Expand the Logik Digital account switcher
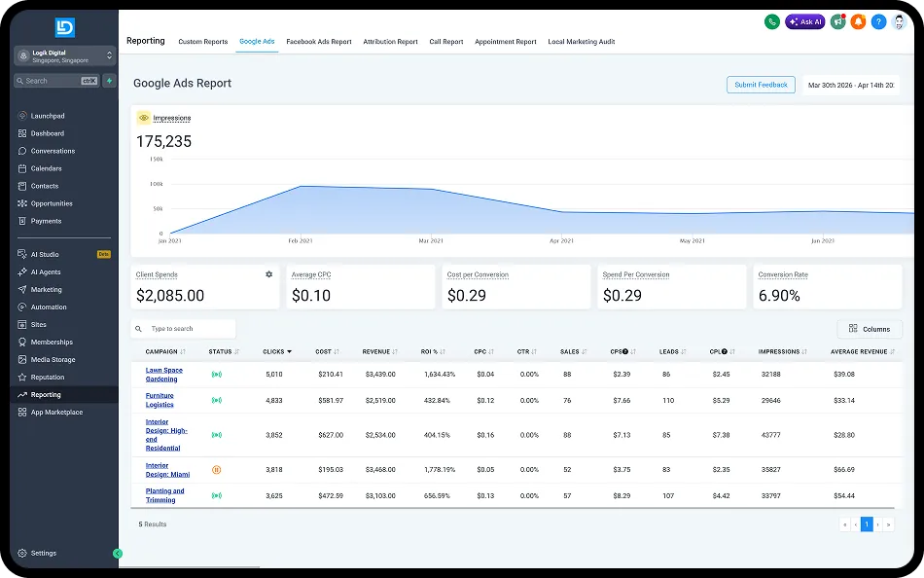 click(65, 56)
